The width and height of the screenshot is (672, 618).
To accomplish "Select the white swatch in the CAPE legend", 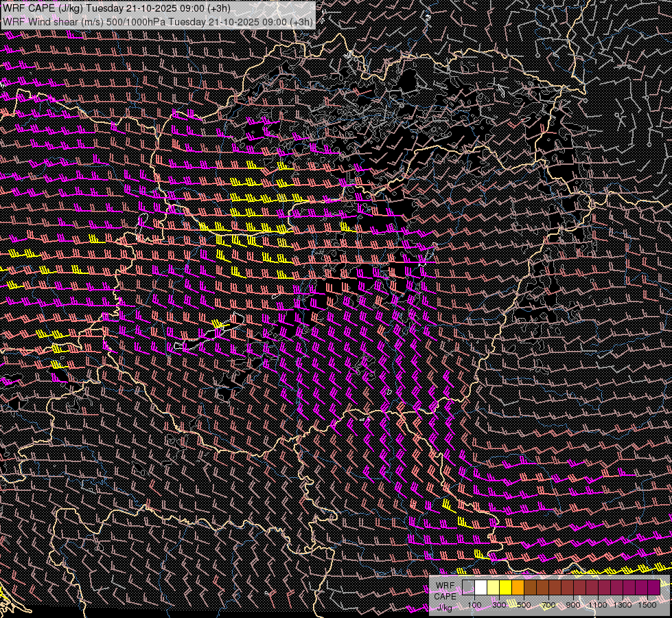I will coord(481,588).
